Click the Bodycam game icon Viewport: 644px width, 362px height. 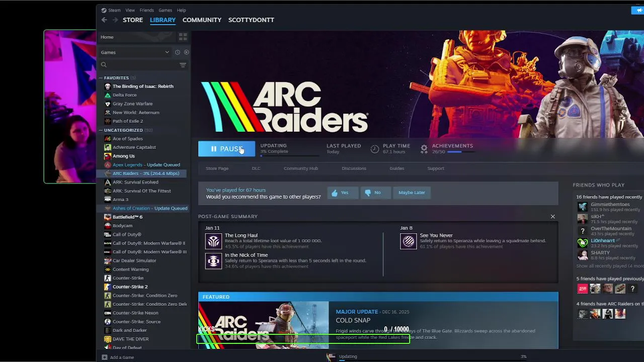[107, 226]
